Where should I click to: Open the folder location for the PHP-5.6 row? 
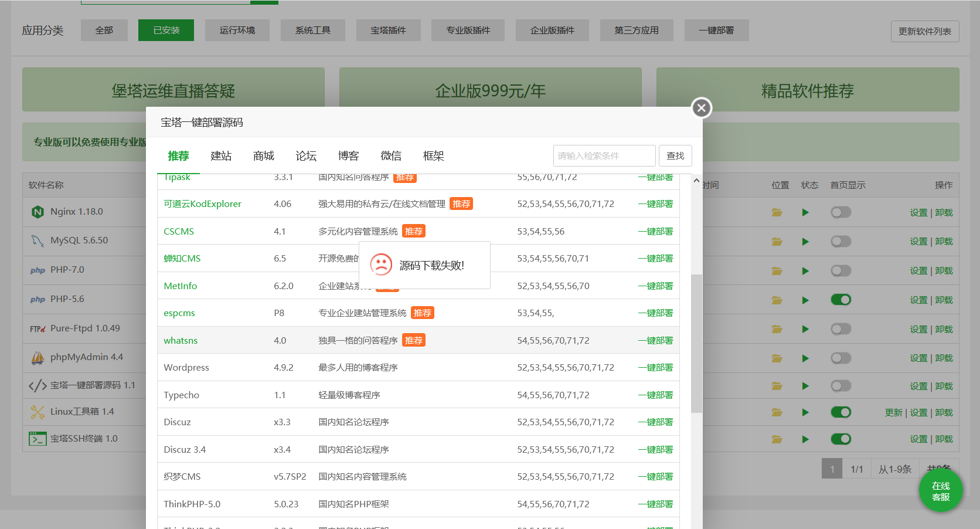[x=777, y=300]
